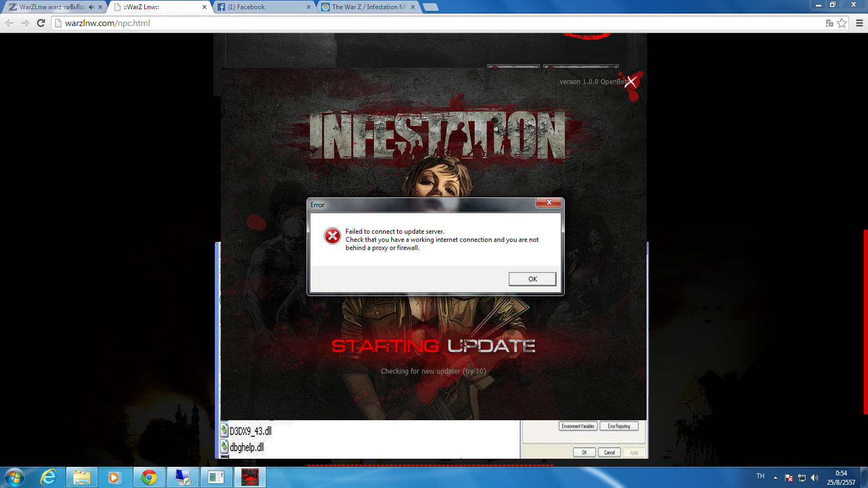Switch to The War Z / Infestation tab
The image size is (868, 488).
click(x=368, y=7)
